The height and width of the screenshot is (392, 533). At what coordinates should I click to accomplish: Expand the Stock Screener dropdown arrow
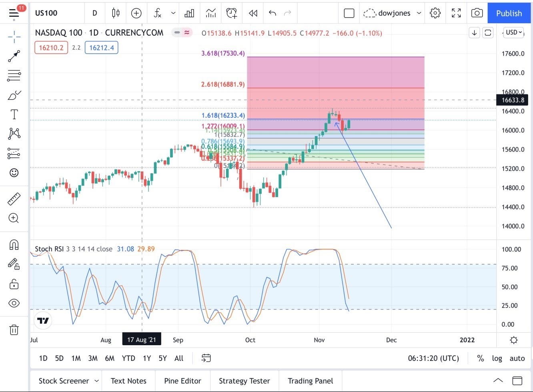(96, 381)
